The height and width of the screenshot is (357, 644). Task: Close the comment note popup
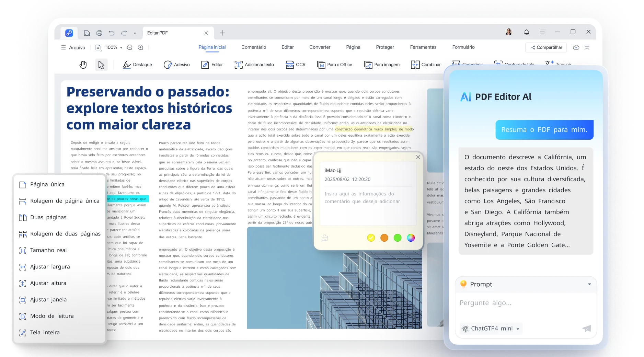pos(418,157)
